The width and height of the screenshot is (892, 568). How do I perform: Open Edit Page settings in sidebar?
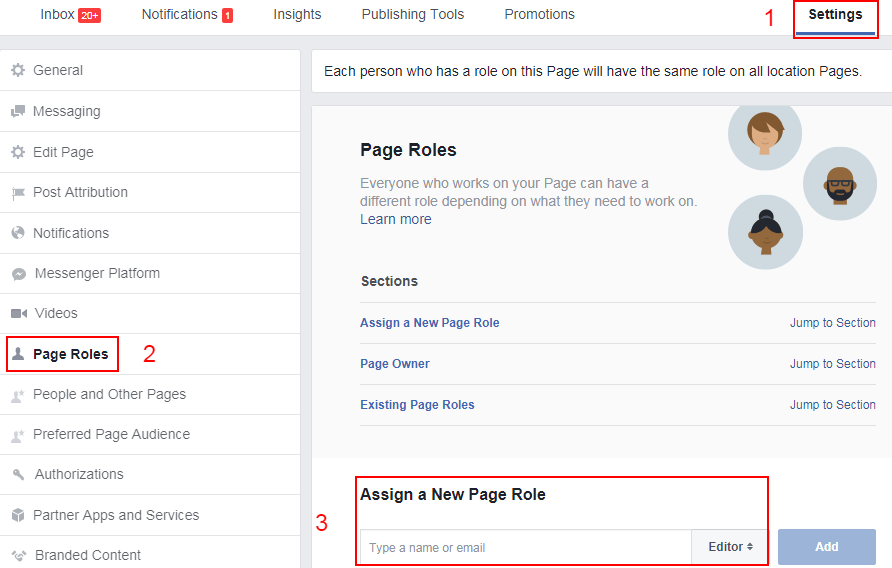click(63, 152)
